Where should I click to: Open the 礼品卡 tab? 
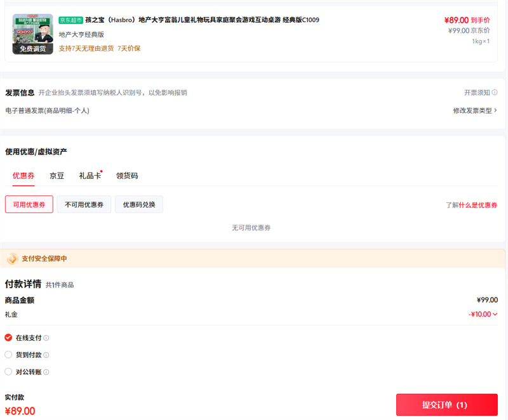click(x=90, y=176)
